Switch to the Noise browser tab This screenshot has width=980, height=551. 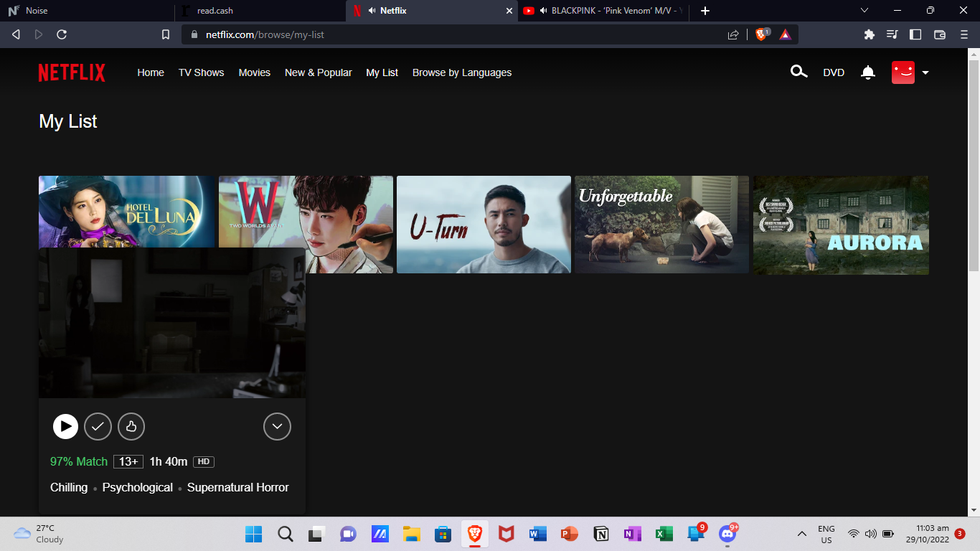86,11
